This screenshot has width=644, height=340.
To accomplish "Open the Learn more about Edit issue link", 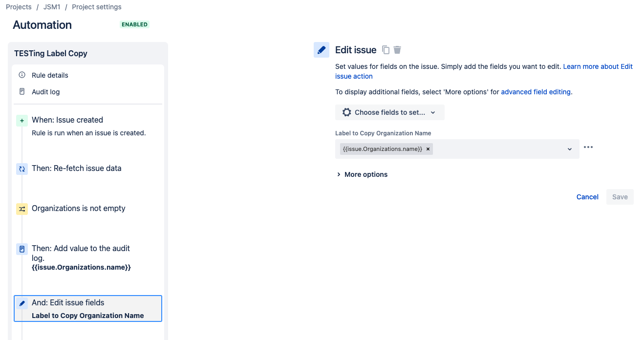I will (597, 66).
